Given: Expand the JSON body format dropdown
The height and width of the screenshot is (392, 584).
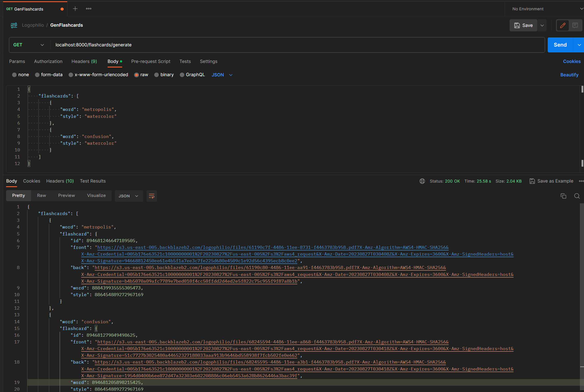Looking at the screenshot, I should click(222, 75).
